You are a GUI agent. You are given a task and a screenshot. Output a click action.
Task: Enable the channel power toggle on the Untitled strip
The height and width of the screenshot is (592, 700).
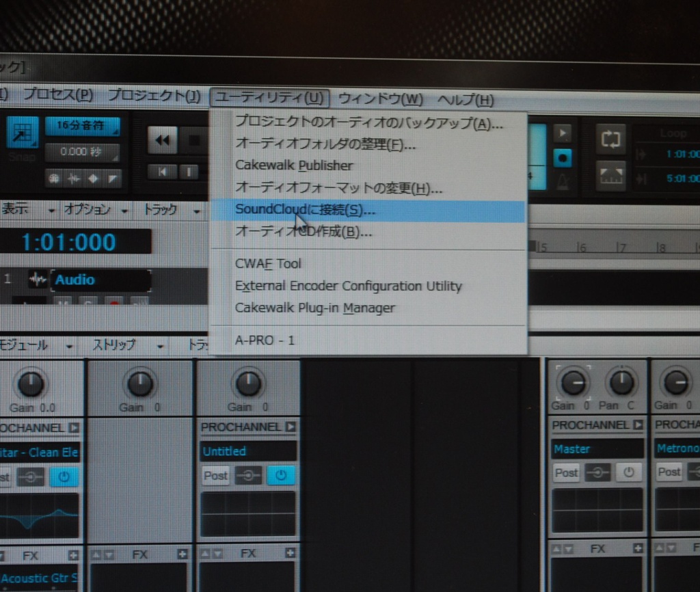pyautogui.click(x=280, y=475)
